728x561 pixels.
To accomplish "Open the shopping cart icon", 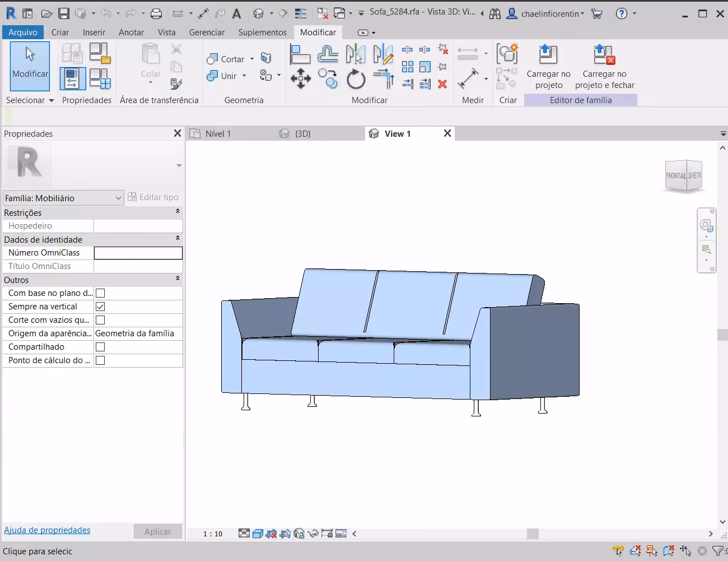I will [597, 13].
